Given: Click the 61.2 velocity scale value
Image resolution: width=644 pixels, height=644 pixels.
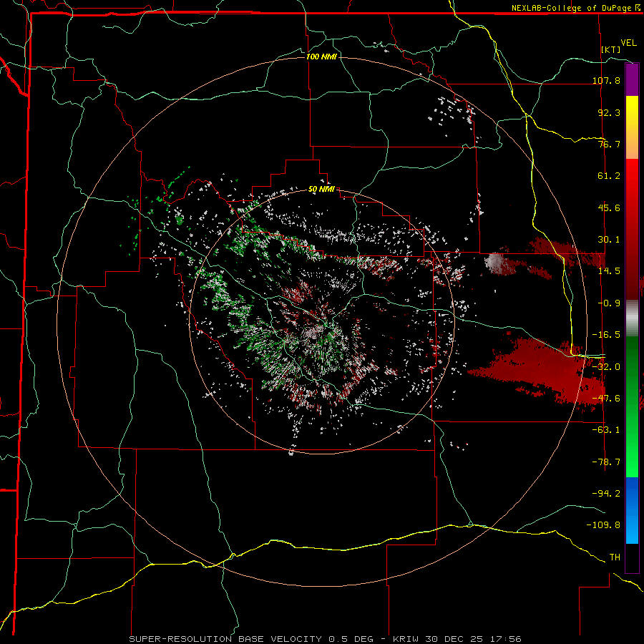Looking at the screenshot, I should click(x=609, y=176).
